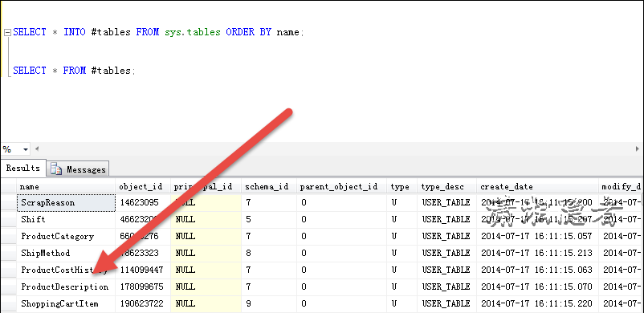Click USER_TABLE cell in ShoppingCartItem row
The width and height of the screenshot is (644, 313).
[x=446, y=304]
